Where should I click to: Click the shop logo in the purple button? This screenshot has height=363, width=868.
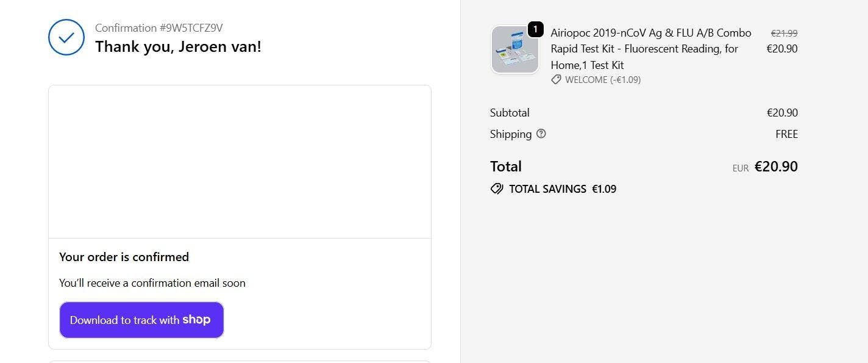[196, 320]
